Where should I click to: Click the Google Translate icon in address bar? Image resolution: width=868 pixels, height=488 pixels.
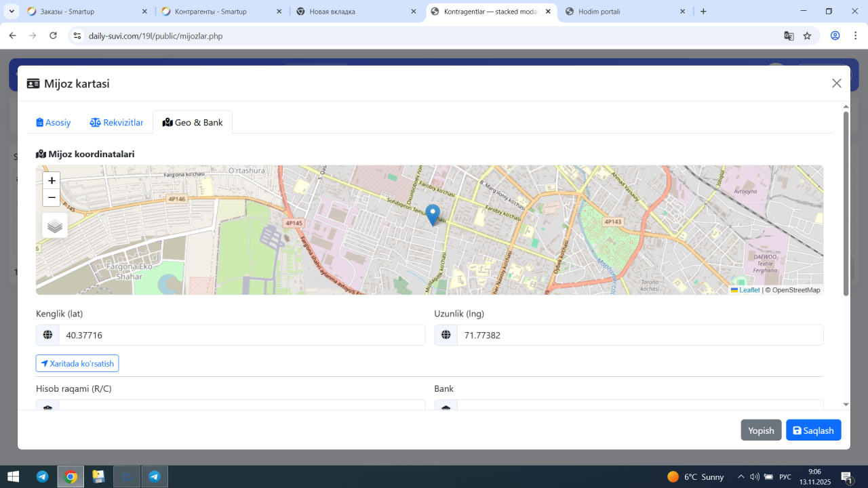[x=789, y=36]
